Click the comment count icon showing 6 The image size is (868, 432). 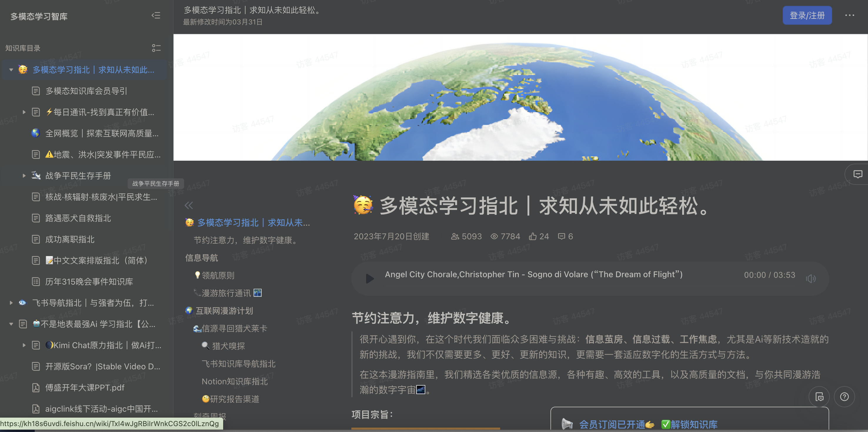click(561, 236)
